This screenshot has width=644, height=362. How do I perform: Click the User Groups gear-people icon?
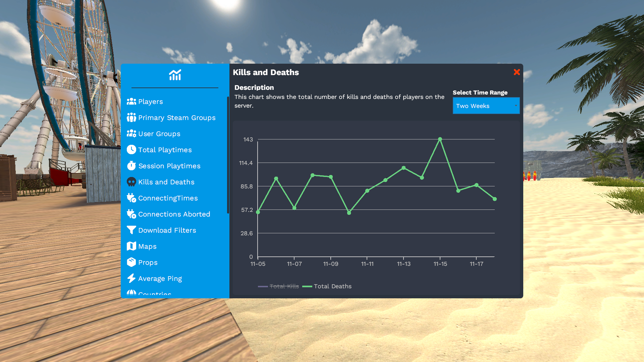(131, 134)
